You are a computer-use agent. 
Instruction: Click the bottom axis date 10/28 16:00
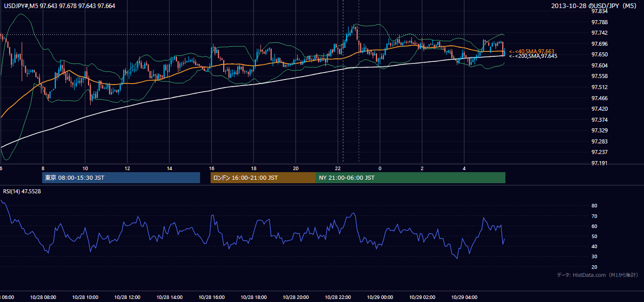pyautogui.click(x=211, y=297)
